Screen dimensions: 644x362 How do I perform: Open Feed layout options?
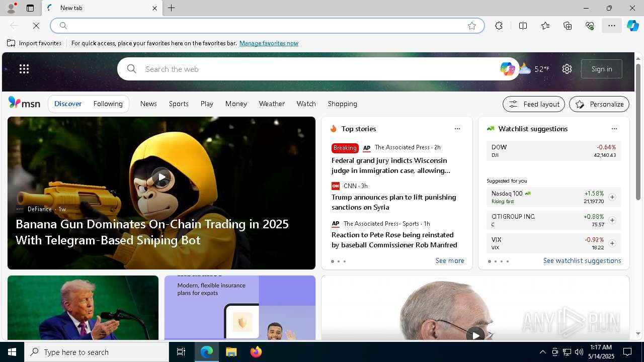(534, 104)
